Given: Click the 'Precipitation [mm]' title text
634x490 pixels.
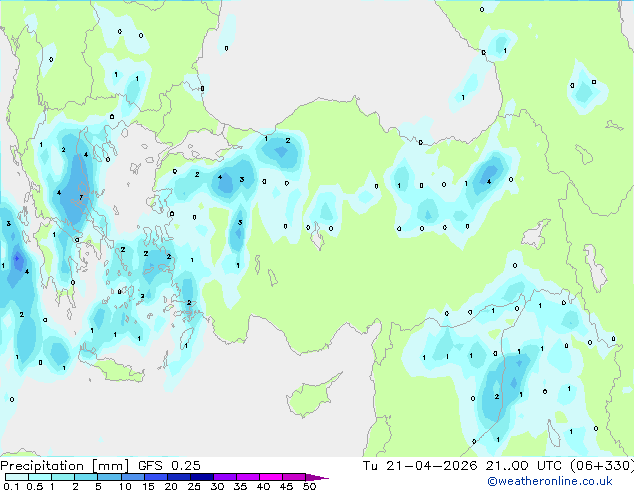Looking at the screenshot, I should [x=65, y=466].
